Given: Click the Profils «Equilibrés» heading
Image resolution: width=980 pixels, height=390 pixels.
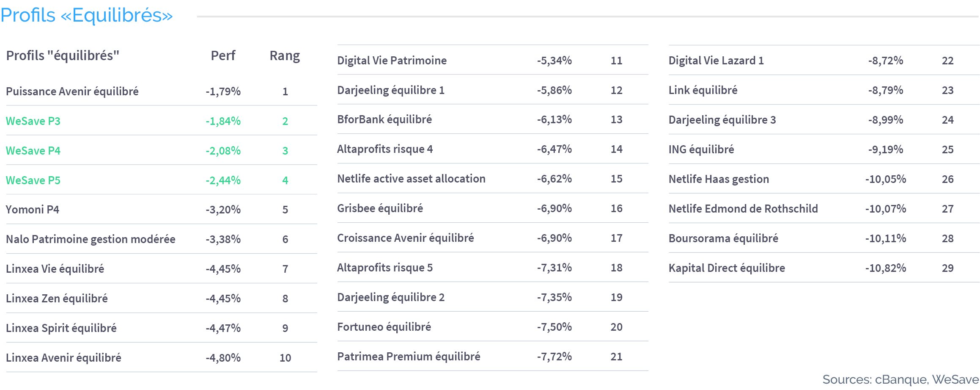Looking at the screenshot, I should pos(87,15).
